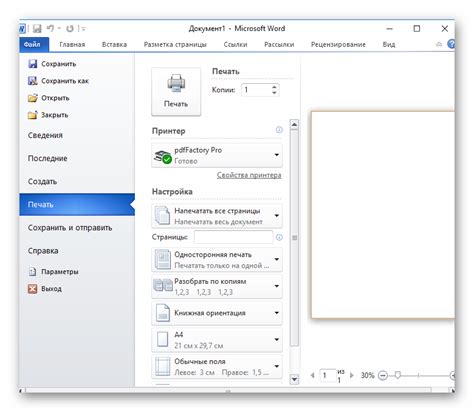Click the Страницы input field
The height and width of the screenshot is (412, 474).
tap(234, 237)
